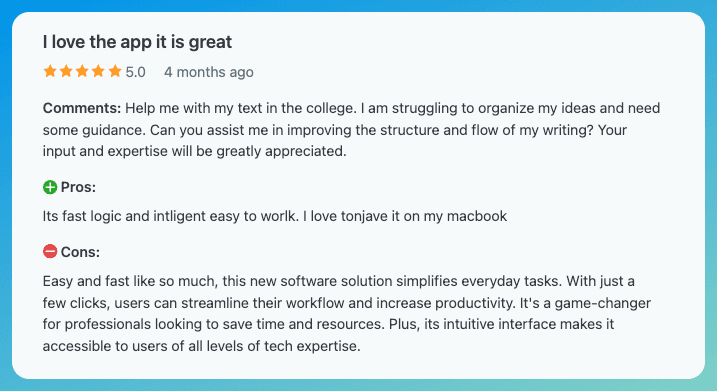Click the 5.0 rating score
Viewport: 717px width, 391px height.
pyautogui.click(x=135, y=72)
